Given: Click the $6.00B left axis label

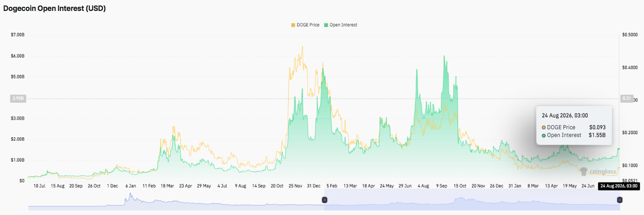Looking at the screenshot, I should pyautogui.click(x=18, y=56).
